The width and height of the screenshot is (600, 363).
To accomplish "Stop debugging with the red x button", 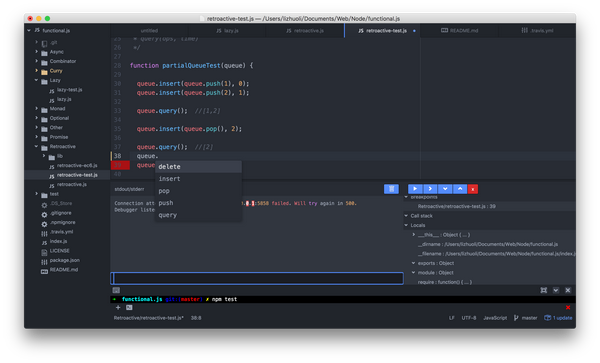I will (473, 189).
